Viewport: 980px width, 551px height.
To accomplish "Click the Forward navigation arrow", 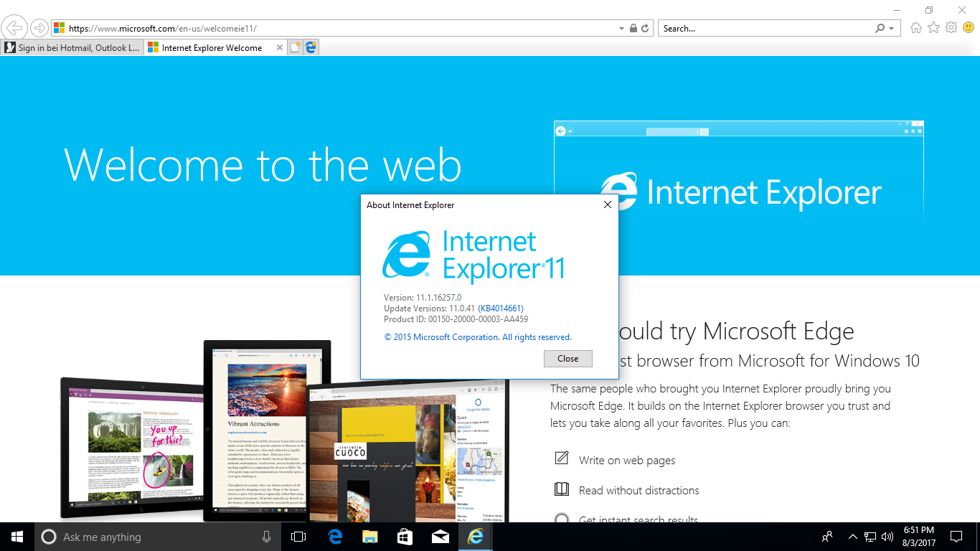I will (39, 29).
